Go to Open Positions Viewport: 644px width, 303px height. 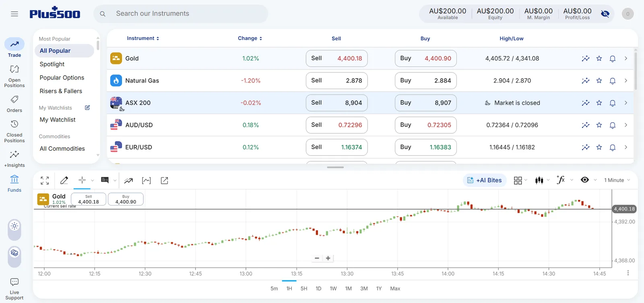pyautogui.click(x=14, y=76)
